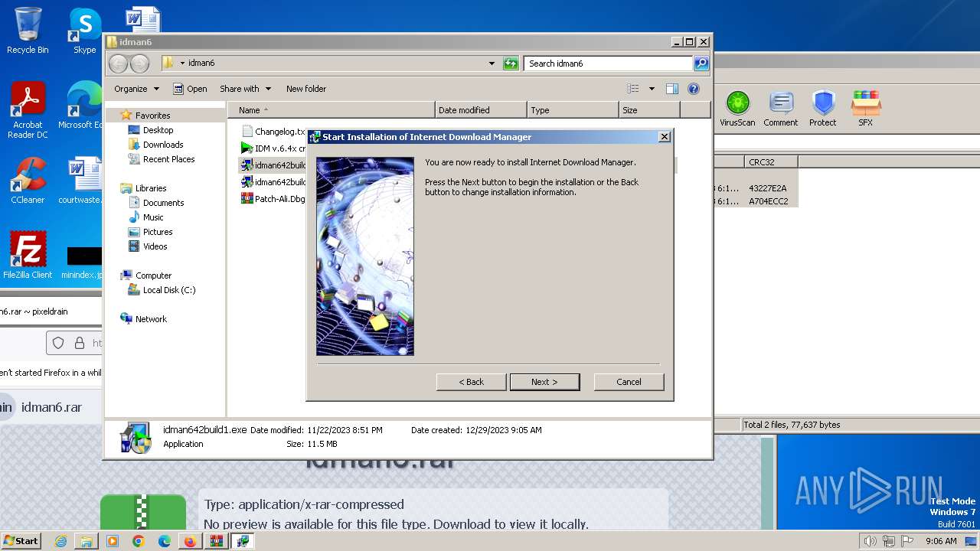Screen dimensions: 980x551
Task: Click the 9:06 AM system clock
Action: (941, 541)
